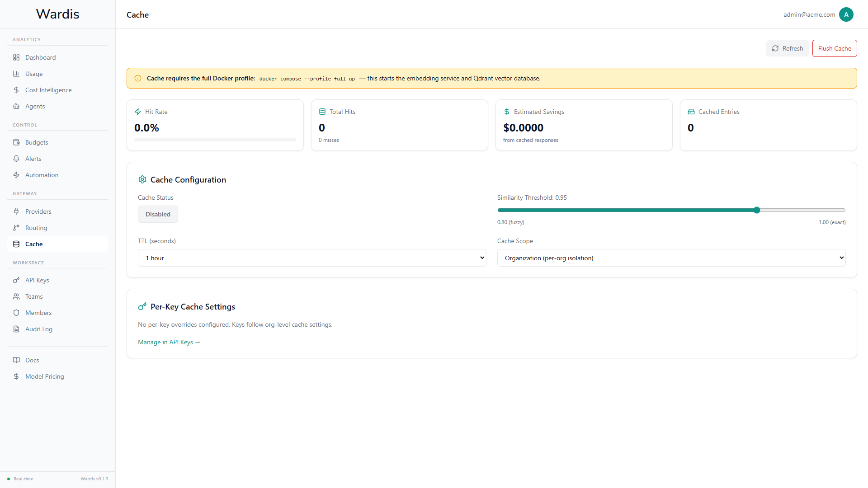Go to Audit Log
The image size is (868, 488).
pos(57,329)
